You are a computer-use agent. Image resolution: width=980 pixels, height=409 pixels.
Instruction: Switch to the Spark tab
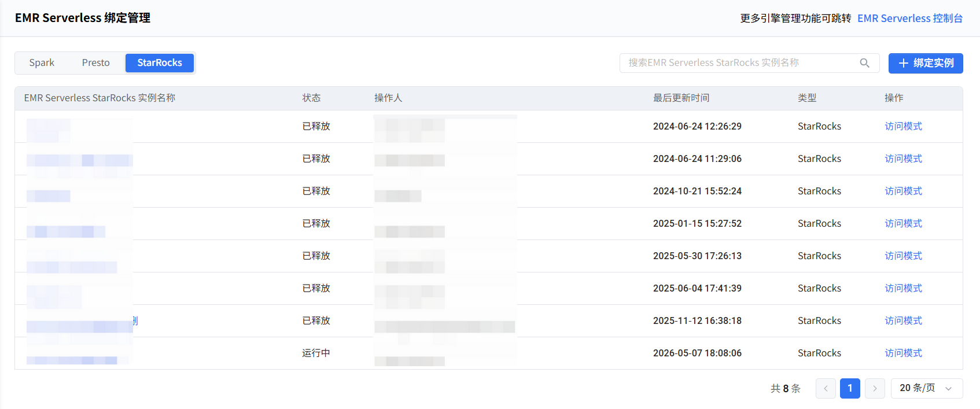42,62
